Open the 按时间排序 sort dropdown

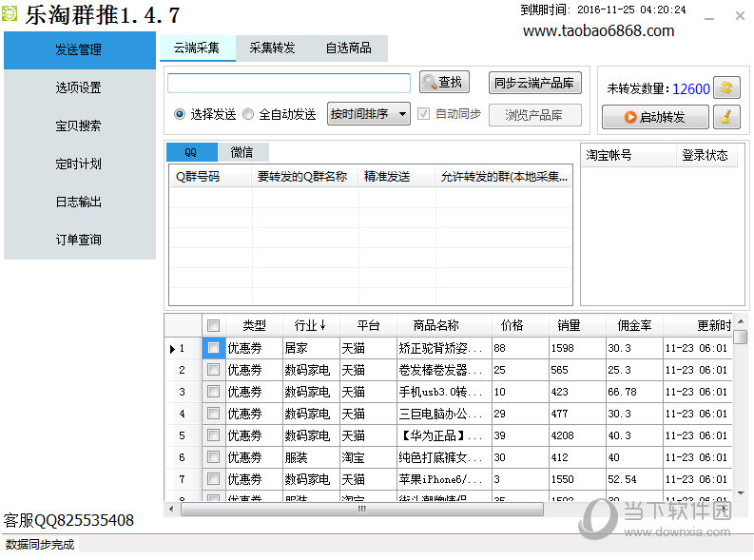click(368, 114)
